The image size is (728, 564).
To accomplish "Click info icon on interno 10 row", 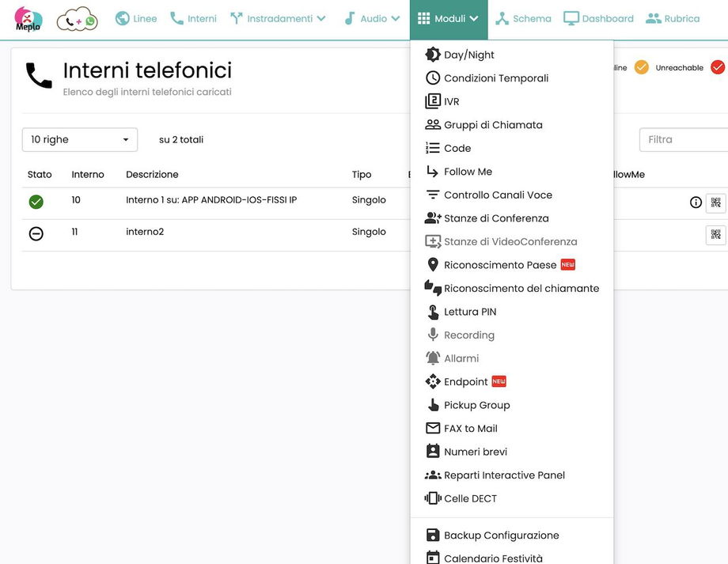I will click(x=696, y=203).
